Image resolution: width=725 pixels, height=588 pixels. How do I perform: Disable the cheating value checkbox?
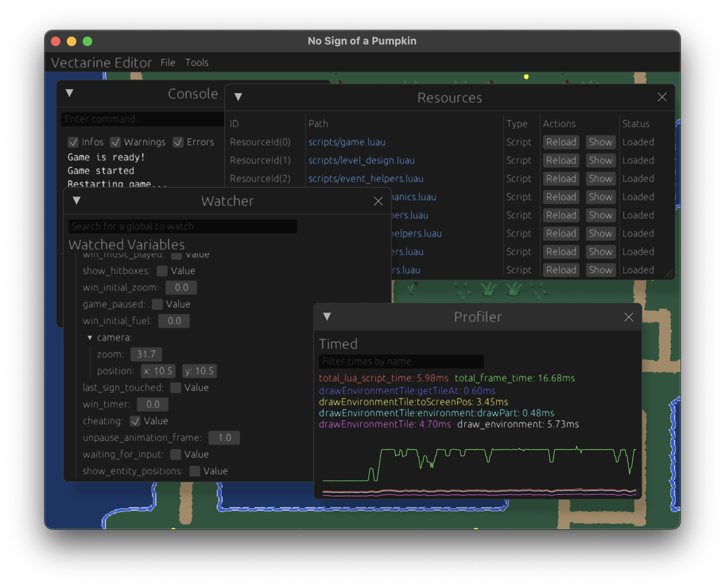[135, 421]
